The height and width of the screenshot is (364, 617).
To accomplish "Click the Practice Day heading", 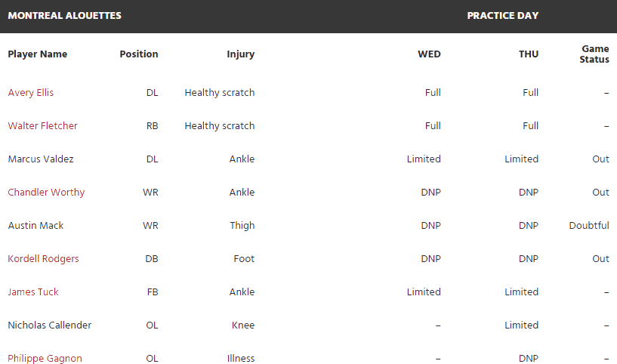I will click(502, 16).
